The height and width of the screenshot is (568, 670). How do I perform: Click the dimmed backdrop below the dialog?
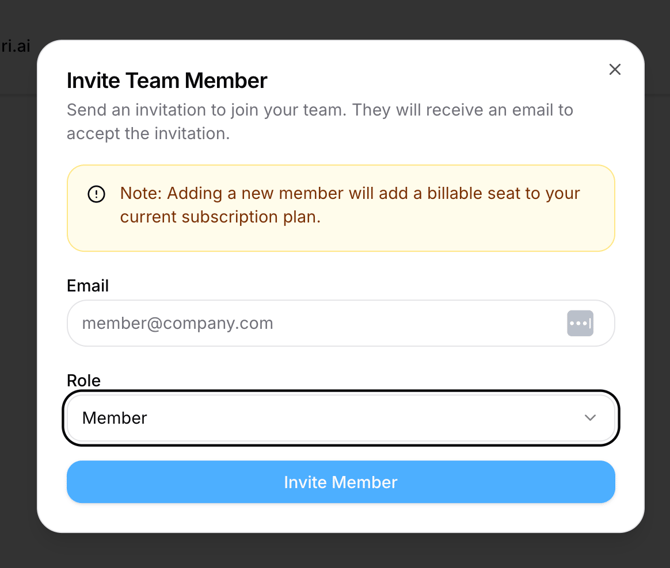click(x=340, y=551)
